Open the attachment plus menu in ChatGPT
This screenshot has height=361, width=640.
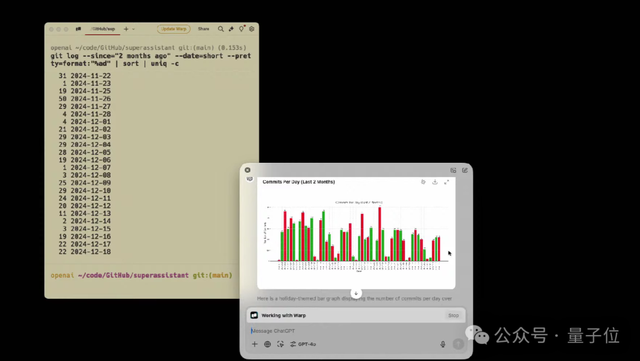click(255, 344)
